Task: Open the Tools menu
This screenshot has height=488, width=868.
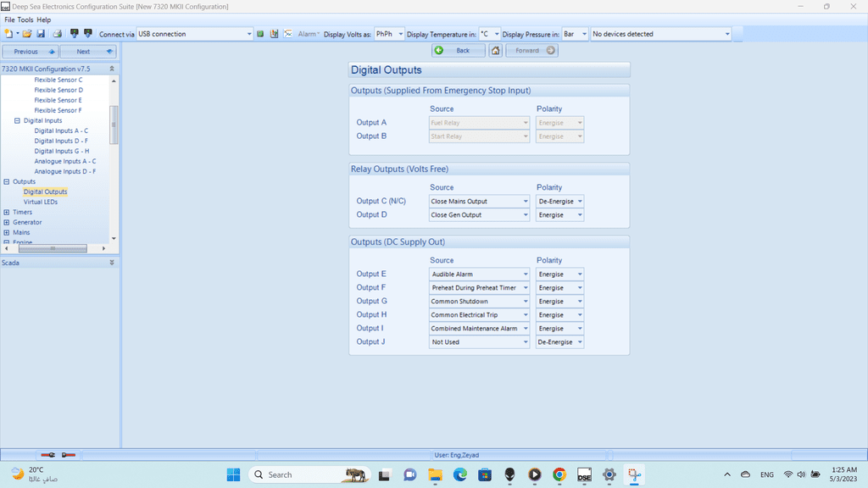Action: point(25,19)
